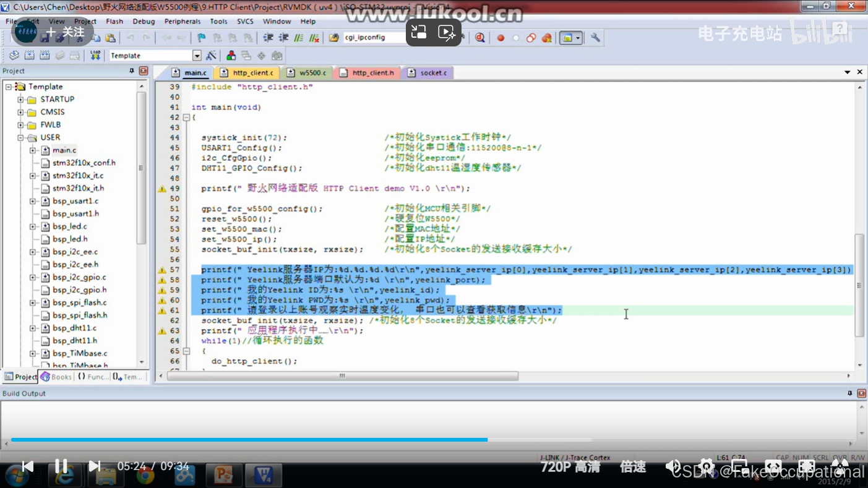Comment out the selected code
The image size is (868, 488).
(x=299, y=38)
